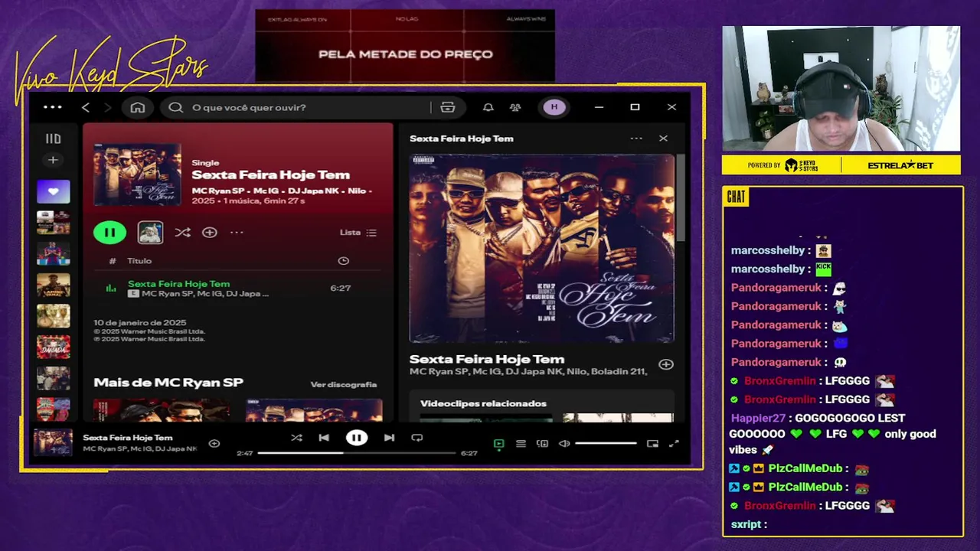980x551 pixels.
Task: Click username 'Happier27' in chat
Action: click(x=758, y=418)
